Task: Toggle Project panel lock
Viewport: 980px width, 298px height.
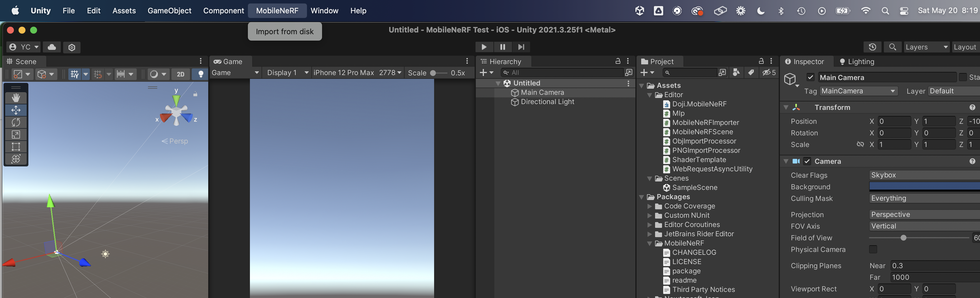Action: [761, 61]
